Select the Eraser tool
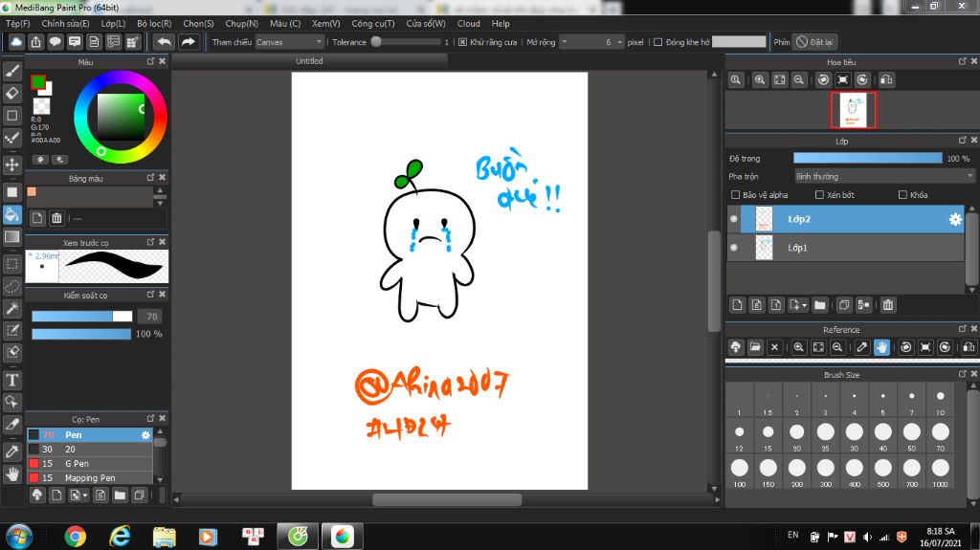Screen dimensions: 980x550 click(12, 93)
